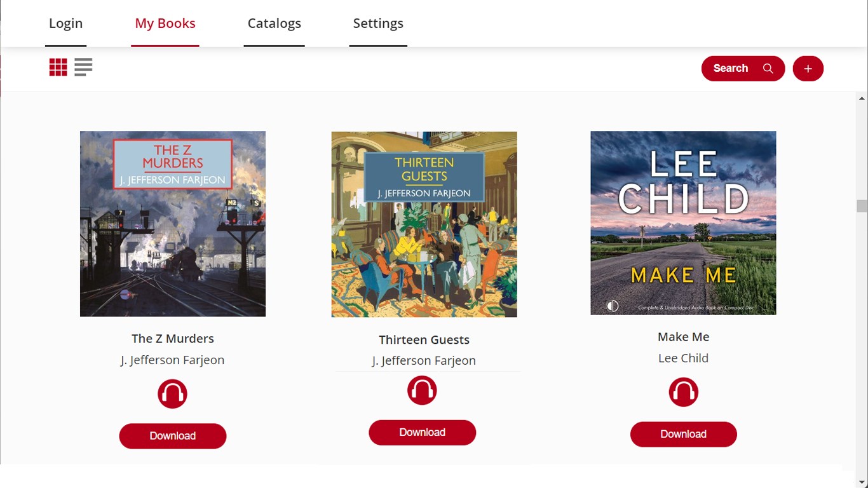This screenshot has width=868, height=488.
Task: Click headphones icon under Thirteen Guests
Action: click(422, 390)
